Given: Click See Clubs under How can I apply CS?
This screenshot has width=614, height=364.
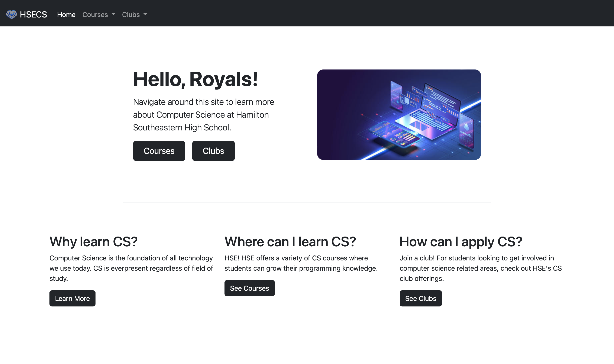Looking at the screenshot, I should click(420, 298).
